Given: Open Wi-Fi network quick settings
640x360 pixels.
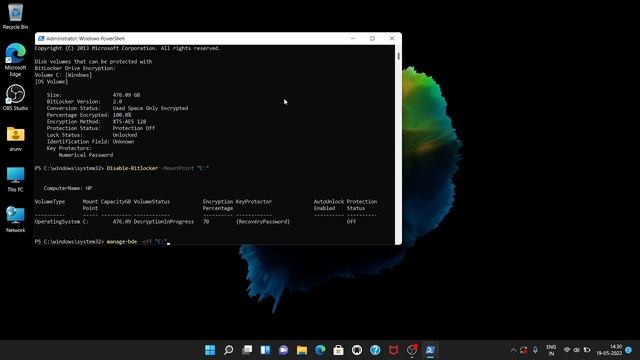Looking at the screenshot, I should pyautogui.click(x=567, y=350).
